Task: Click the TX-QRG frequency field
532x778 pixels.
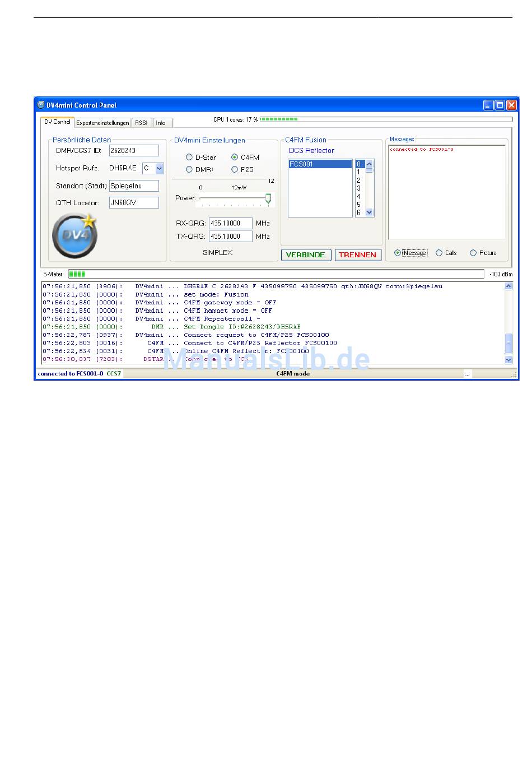Action: [x=231, y=237]
